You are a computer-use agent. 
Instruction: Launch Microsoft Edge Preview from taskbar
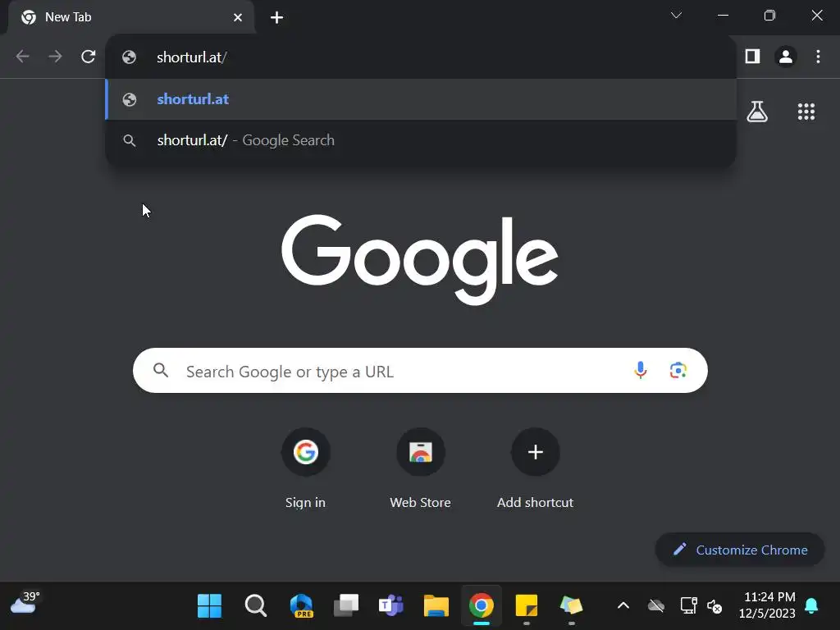click(302, 606)
